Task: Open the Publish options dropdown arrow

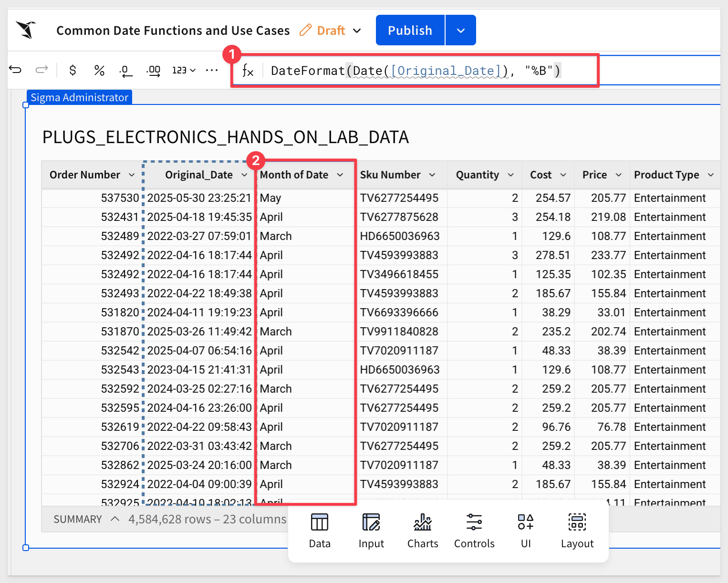Action: pyautogui.click(x=461, y=31)
